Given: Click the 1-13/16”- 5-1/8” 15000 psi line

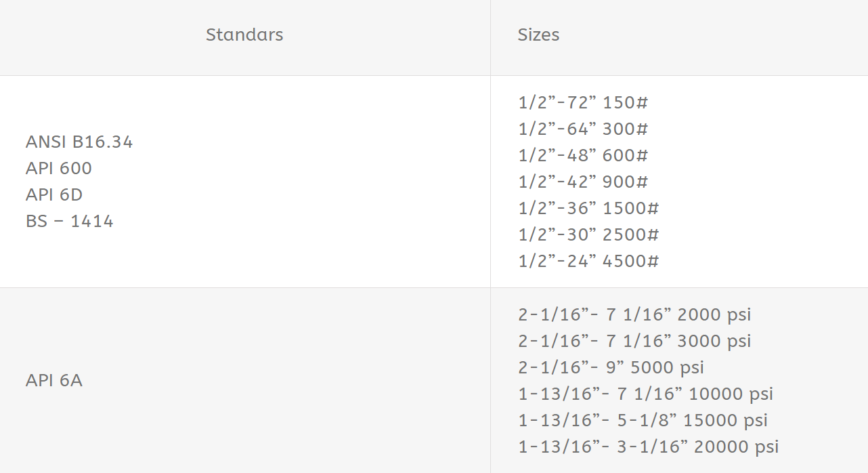Looking at the screenshot, I should click(x=643, y=420).
